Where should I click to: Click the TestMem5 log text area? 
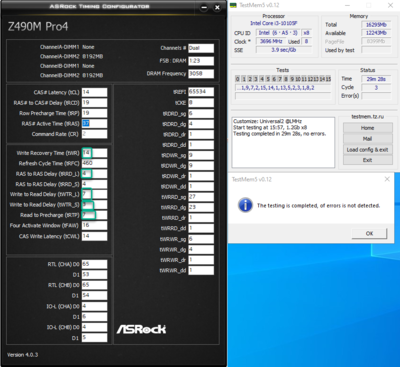click(283, 142)
